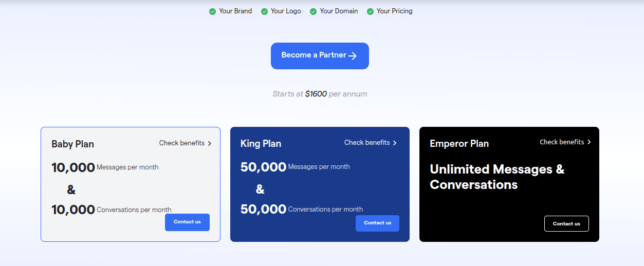Contact us about the Emperor Plan
The width and height of the screenshot is (644, 266).
tap(566, 223)
